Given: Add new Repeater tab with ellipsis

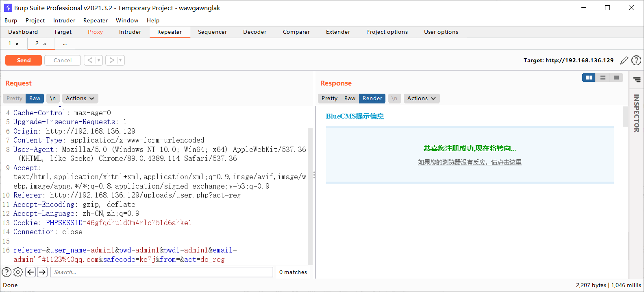Looking at the screenshot, I should pos(65,44).
